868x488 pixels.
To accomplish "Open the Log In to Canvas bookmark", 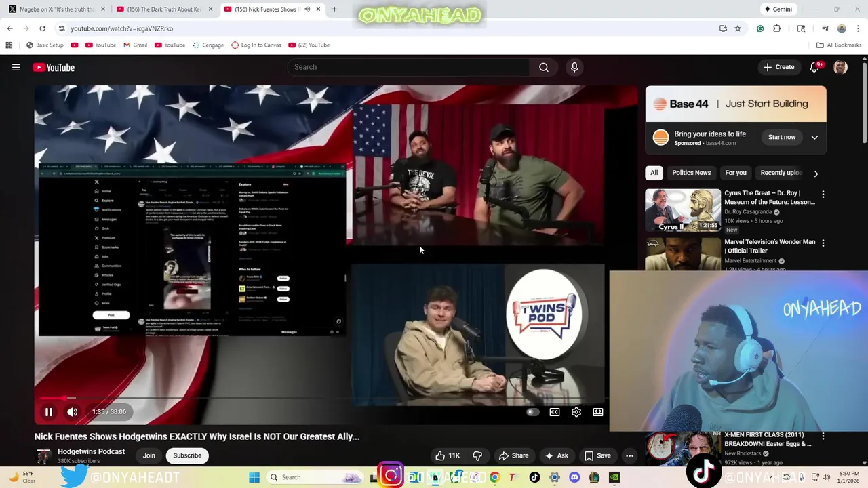I will tap(256, 45).
